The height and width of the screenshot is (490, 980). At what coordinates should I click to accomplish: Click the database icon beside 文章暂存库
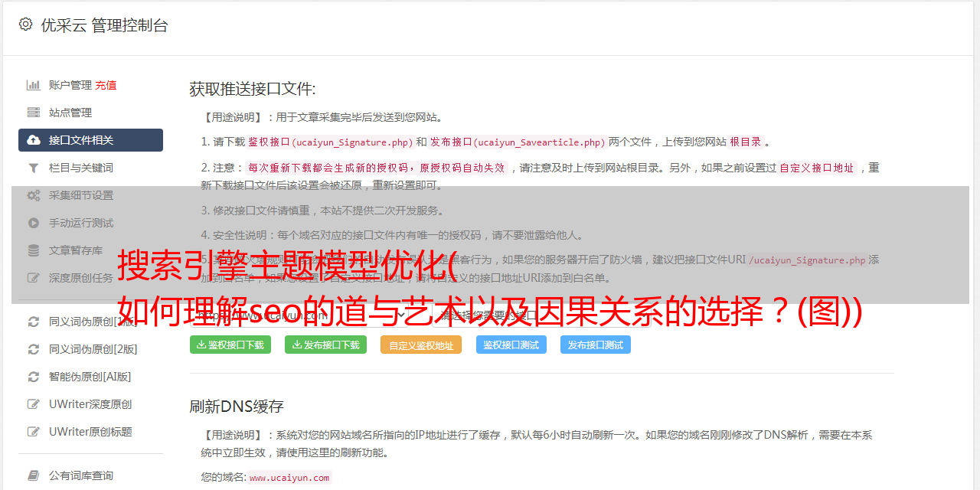[34, 250]
